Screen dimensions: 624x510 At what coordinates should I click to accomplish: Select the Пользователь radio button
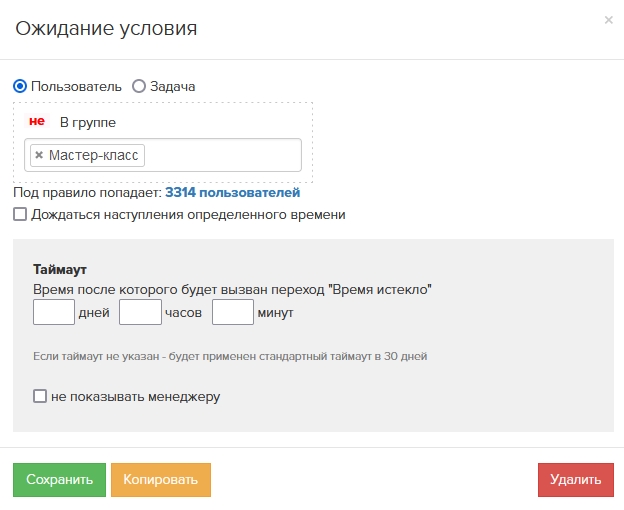pos(20,86)
